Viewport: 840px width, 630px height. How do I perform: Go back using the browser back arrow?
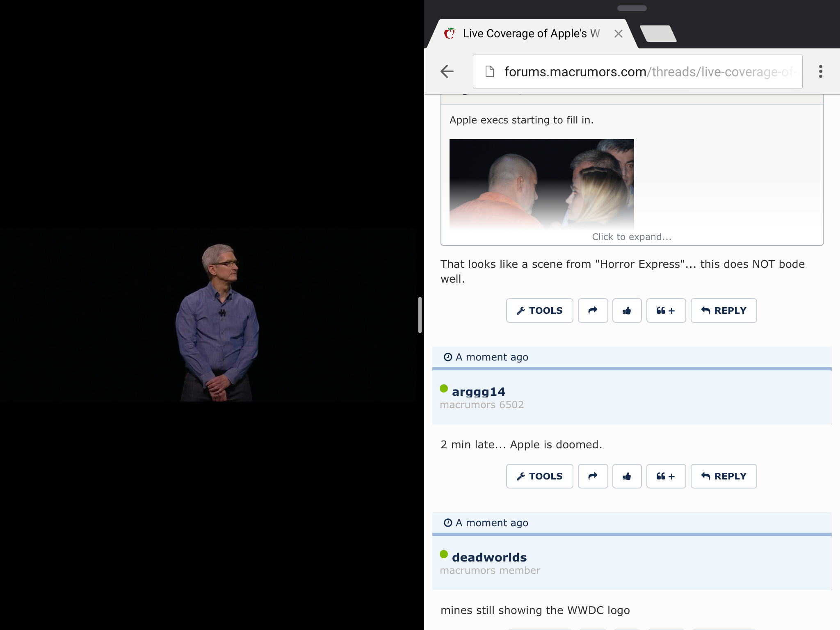tap(447, 71)
